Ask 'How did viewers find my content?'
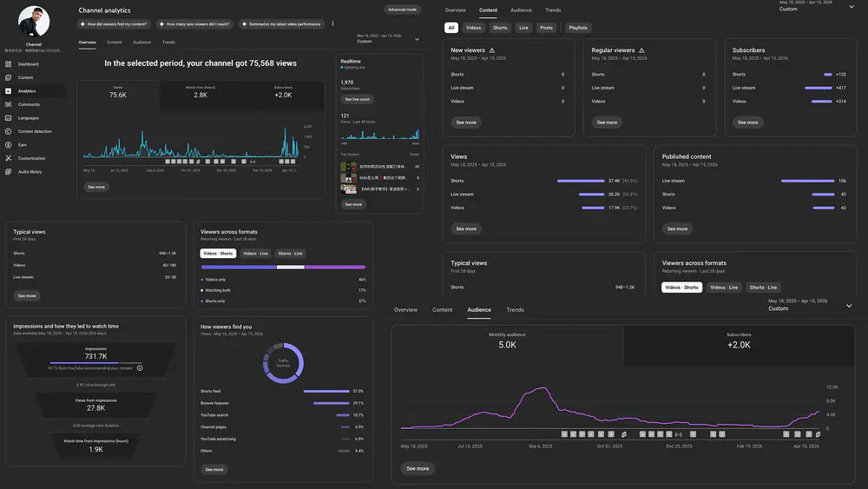The width and height of the screenshot is (868, 489). 114,23
